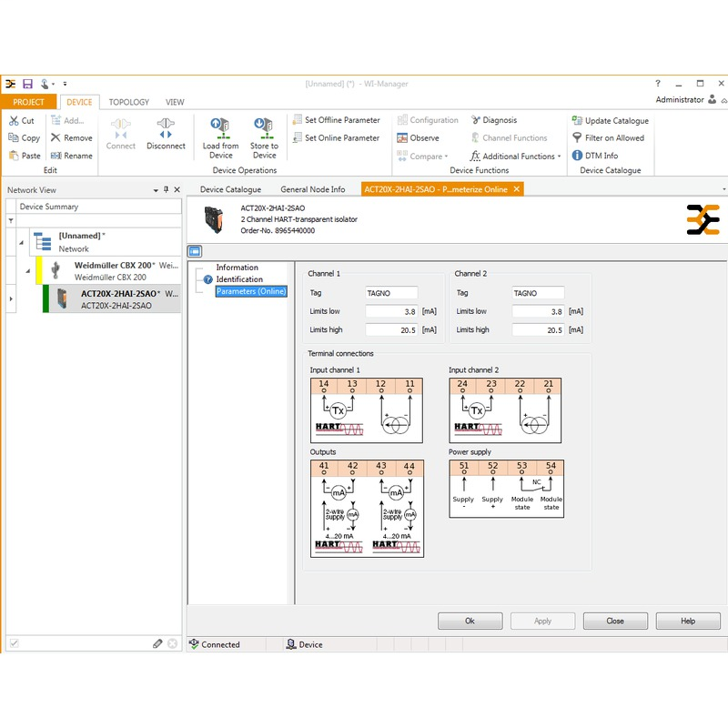728x728 pixels.
Task: Open Set Online Parameter
Action: pyautogui.click(x=337, y=138)
